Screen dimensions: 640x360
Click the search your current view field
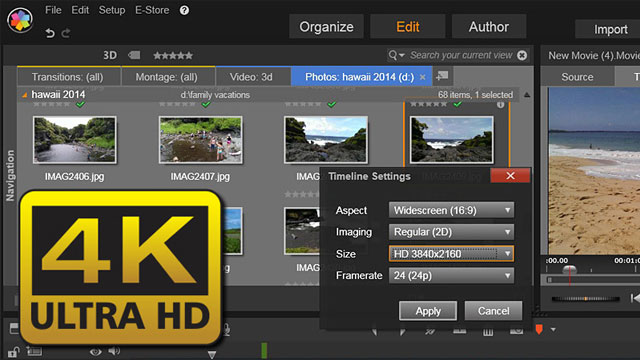click(461, 55)
